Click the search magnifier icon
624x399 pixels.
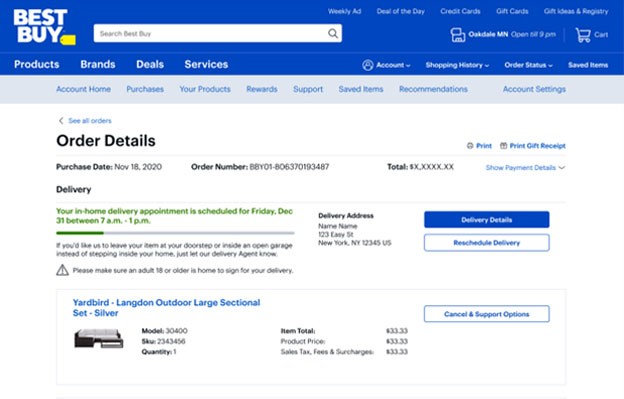point(333,33)
